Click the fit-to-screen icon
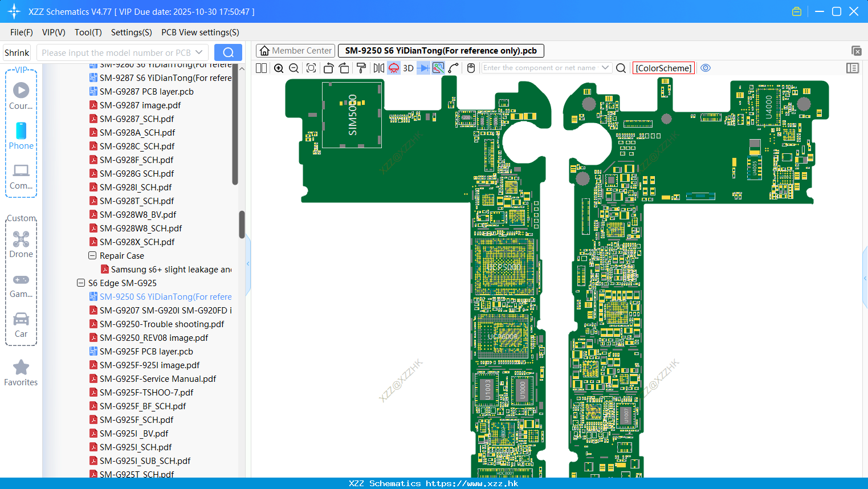Viewport: 868px width, 489px height. click(x=311, y=68)
